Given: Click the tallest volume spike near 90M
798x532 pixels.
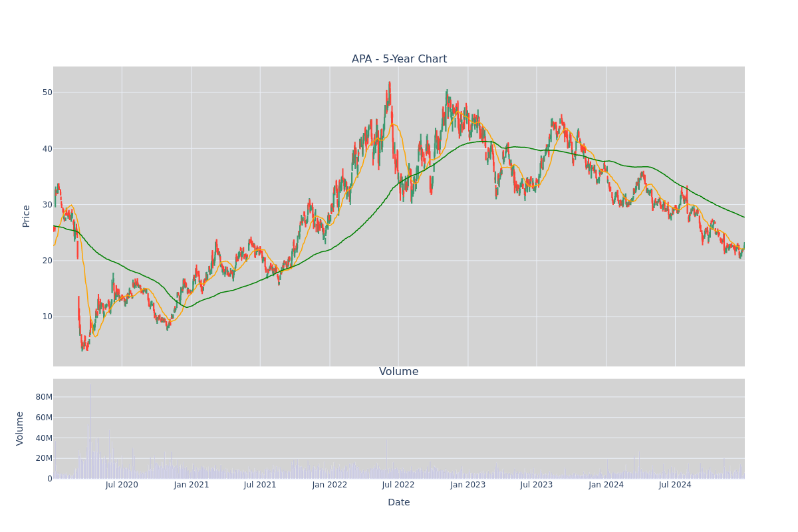Looking at the screenshot, I should [x=90, y=432].
